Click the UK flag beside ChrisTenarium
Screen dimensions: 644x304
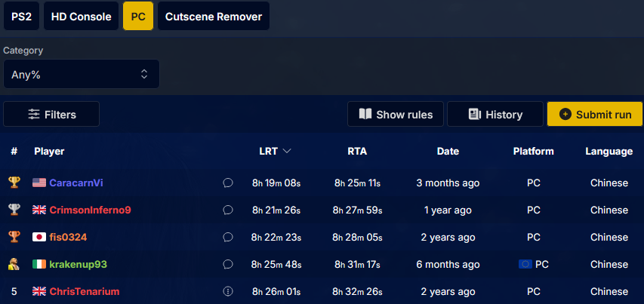pos(39,292)
